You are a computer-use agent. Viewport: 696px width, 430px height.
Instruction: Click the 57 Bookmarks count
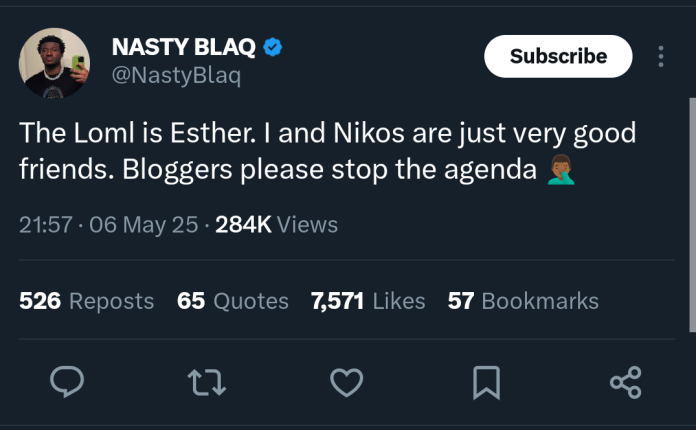coord(523,301)
